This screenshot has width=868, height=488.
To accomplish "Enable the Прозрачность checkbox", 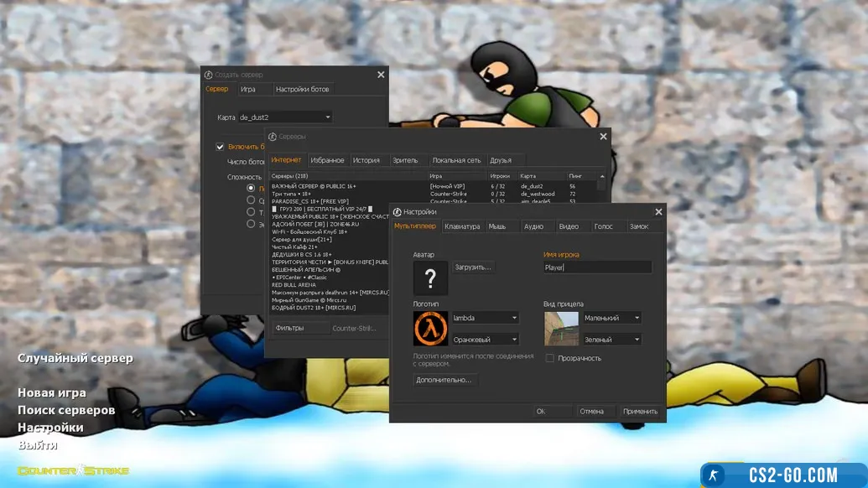I will [x=550, y=358].
